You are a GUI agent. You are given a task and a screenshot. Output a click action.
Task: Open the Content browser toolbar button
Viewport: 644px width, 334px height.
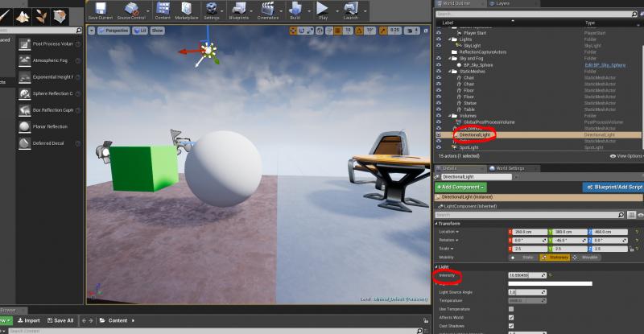click(x=163, y=10)
